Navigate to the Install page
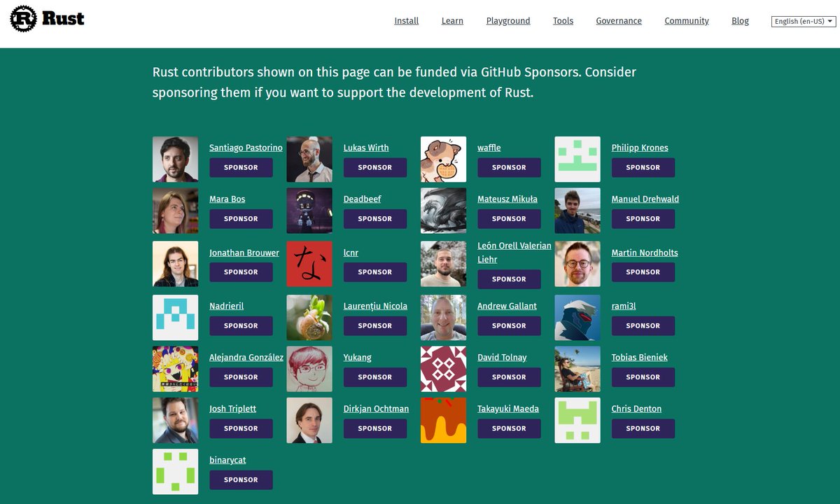840x504 pixels. (x=406, y=20)
